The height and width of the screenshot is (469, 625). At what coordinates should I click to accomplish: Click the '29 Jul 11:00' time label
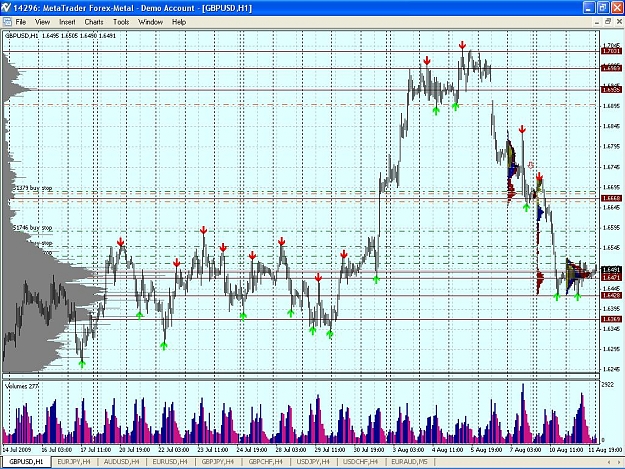[x=330, y=449]
